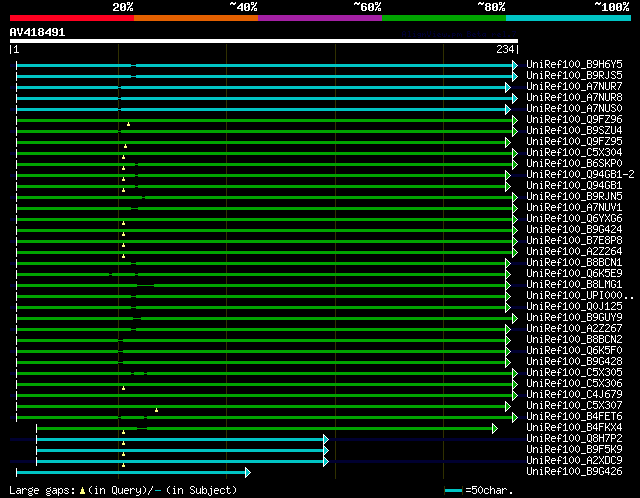
Task: Click the short cyan alignment bar for B9G426
Action: pos(131,473)
